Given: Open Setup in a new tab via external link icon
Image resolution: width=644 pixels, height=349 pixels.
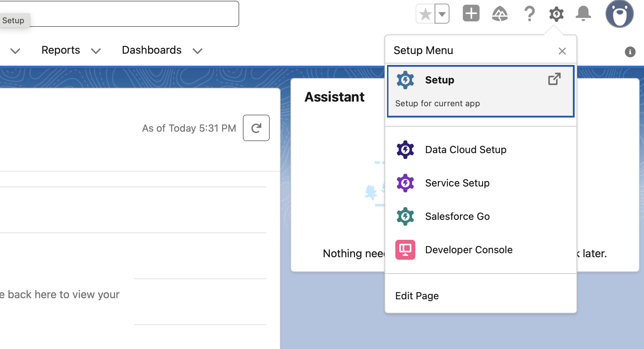Looking at the screenshot, I should 554,79.
